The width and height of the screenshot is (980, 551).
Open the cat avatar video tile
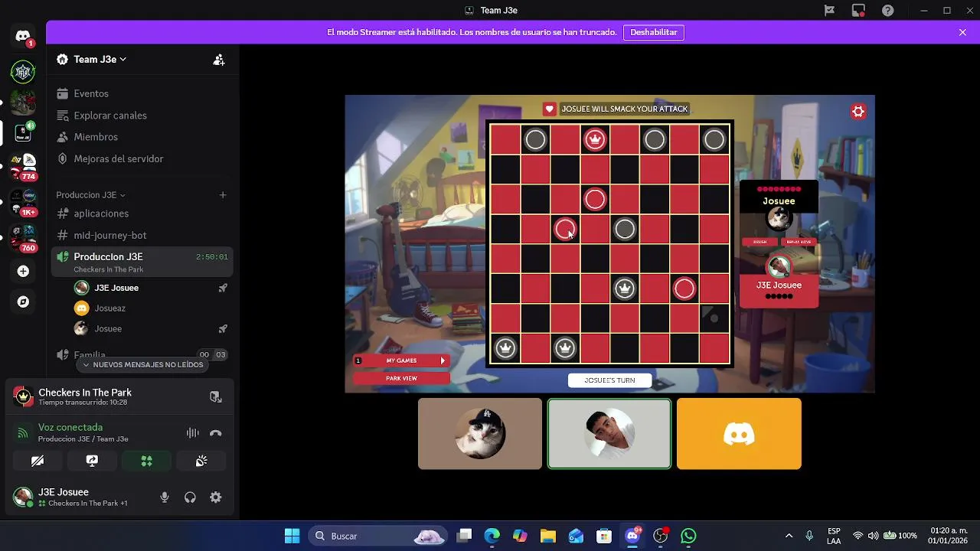[x=480, y=434]
